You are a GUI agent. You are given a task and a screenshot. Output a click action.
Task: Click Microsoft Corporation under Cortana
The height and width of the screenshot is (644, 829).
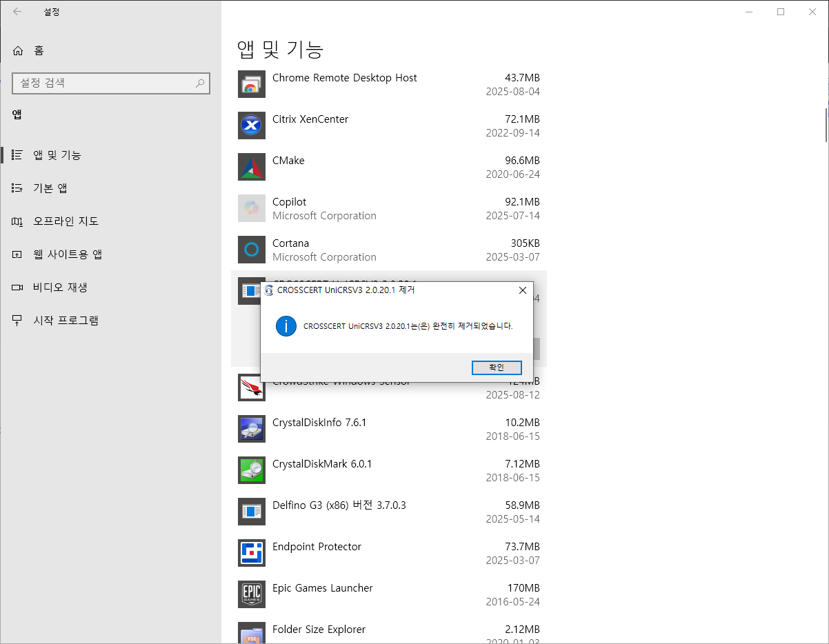click(x=324, y=257)
